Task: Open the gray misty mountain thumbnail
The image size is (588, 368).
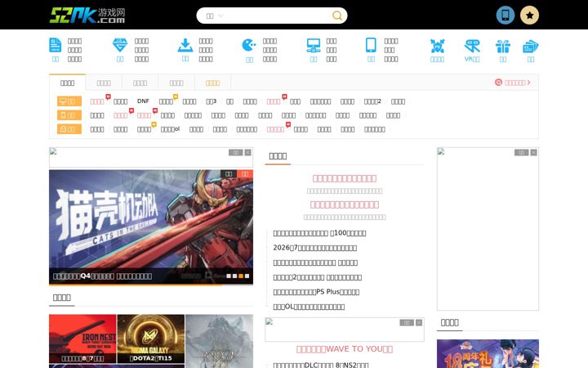Action: (220, 341)
